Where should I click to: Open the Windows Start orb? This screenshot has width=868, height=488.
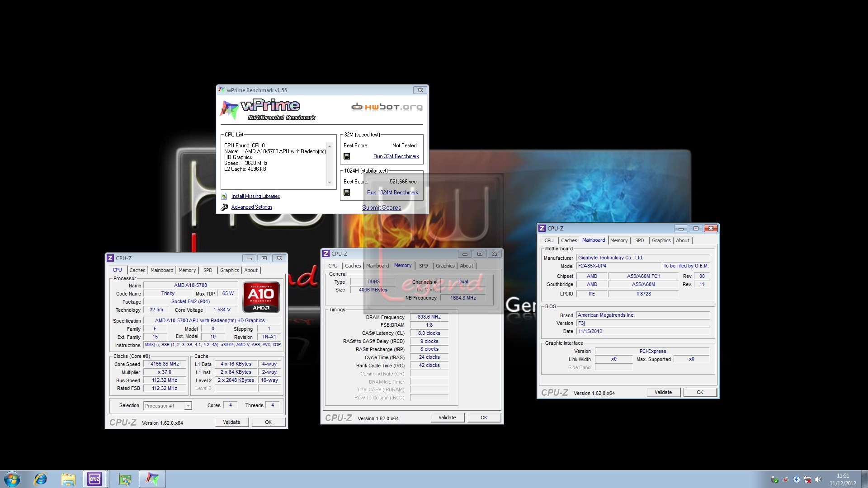[12, 479]
